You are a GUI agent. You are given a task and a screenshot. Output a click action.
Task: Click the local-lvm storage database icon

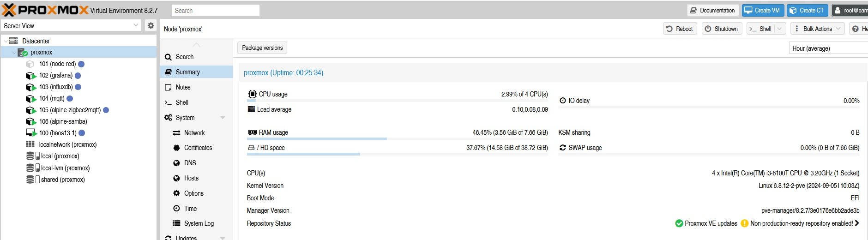coord(30,168)
